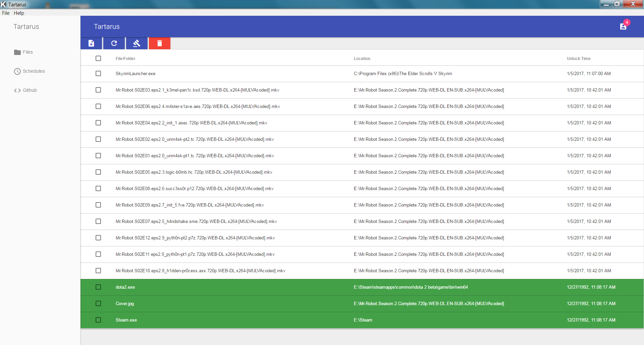This screenshot has width=644, height=345.
Task: Check the Mr.Robot S02E10 row checkbox
Action: [98, 271]
